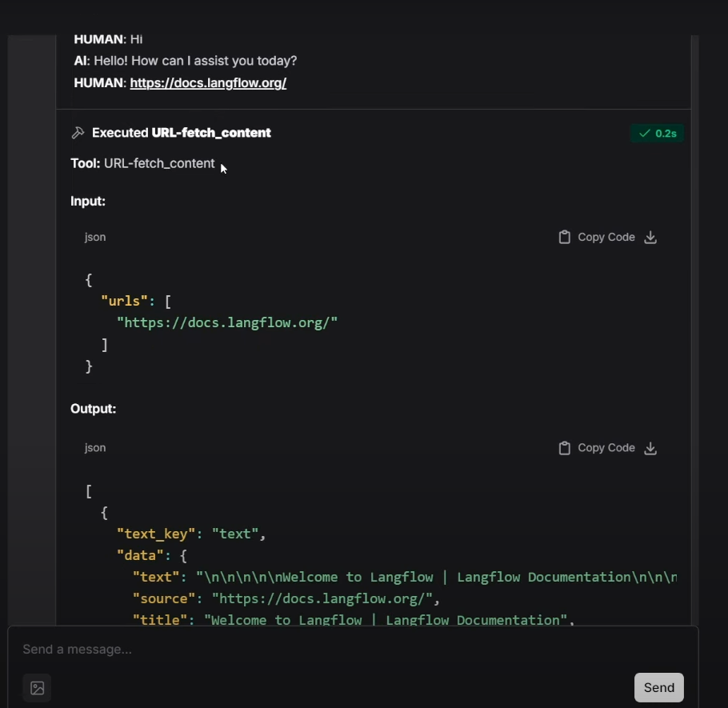Click the download icon next to Input Copy Code
Screen dimensions: 728x708
coord(650,237)
